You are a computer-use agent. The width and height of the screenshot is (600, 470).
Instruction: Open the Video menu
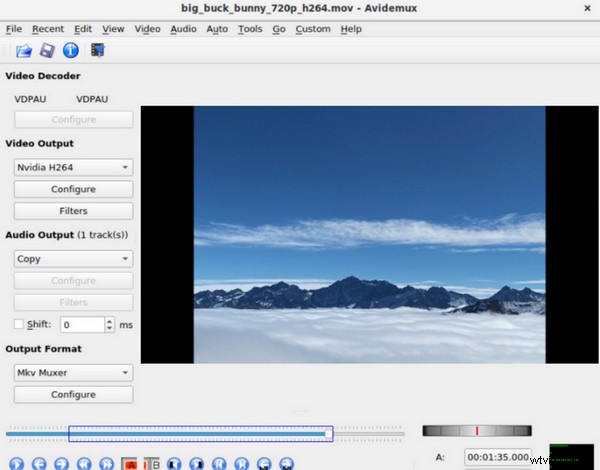147,29
